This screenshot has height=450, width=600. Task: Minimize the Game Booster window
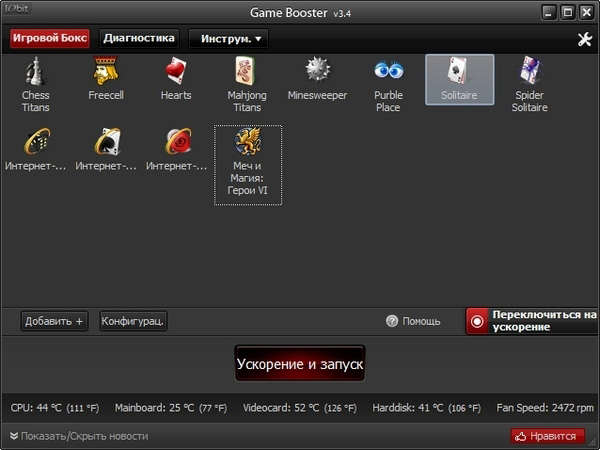click(549, 13)
